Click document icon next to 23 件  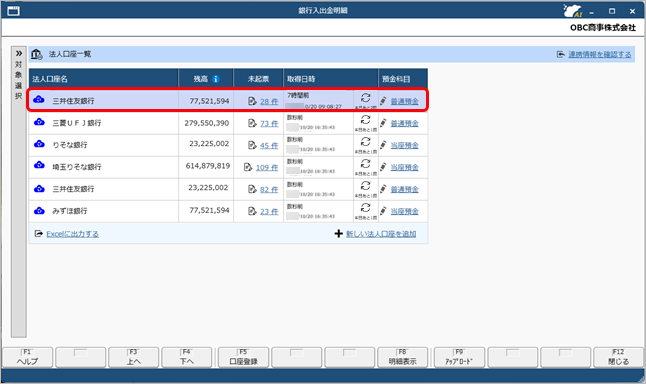tap(252, 211)
